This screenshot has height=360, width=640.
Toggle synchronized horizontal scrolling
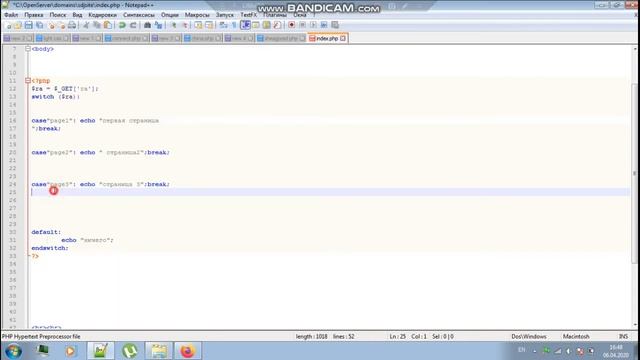pos(209,25)
